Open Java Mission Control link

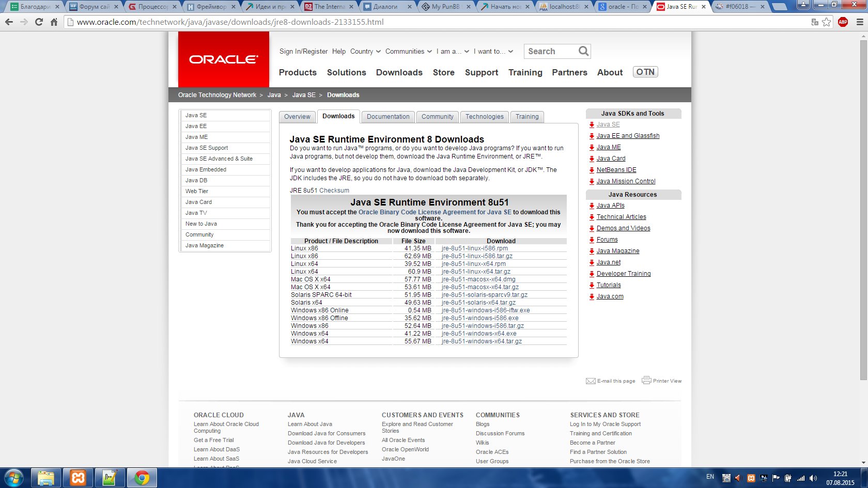point(626,181)
